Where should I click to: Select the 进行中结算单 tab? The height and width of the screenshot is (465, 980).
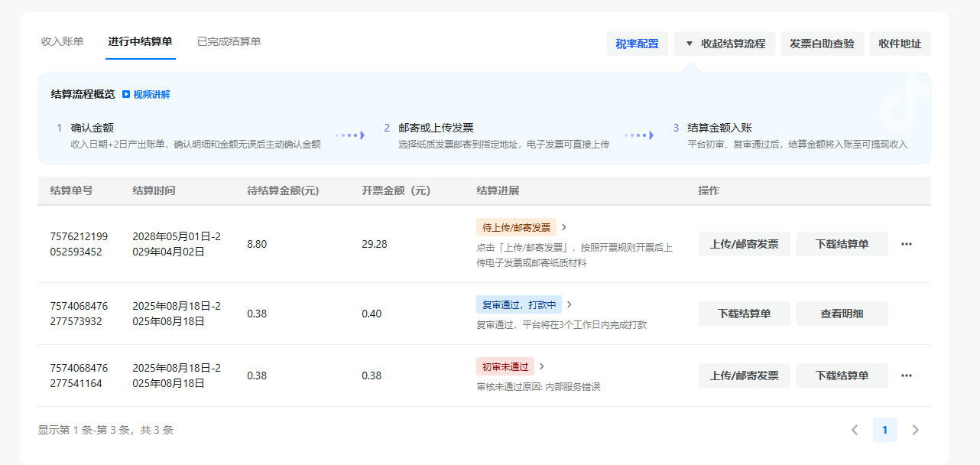click(140, 41)
